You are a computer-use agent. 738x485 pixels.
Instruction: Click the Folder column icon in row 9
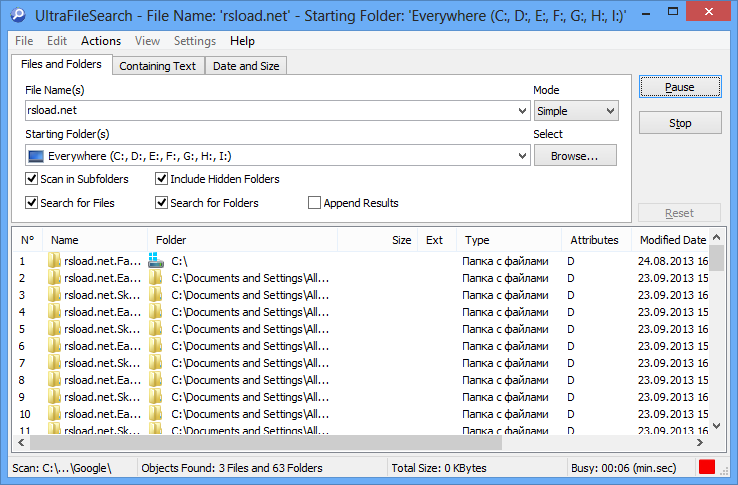(x=156, y=396)
